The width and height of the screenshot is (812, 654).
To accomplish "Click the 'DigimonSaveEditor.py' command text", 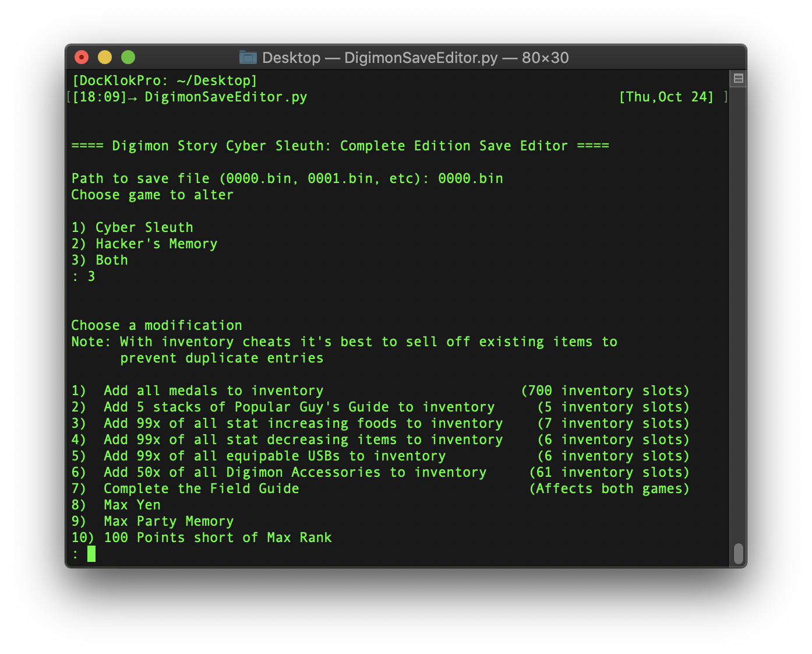I will click(226, 97).
